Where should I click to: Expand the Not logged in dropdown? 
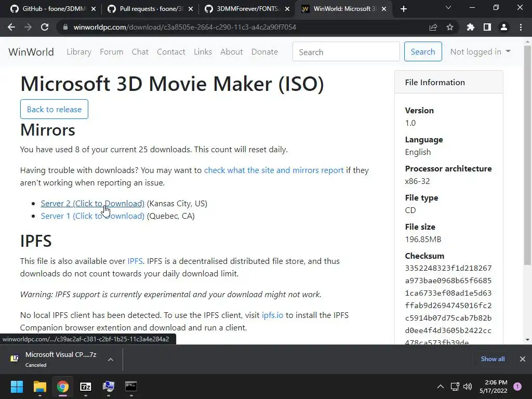[480, 51]
